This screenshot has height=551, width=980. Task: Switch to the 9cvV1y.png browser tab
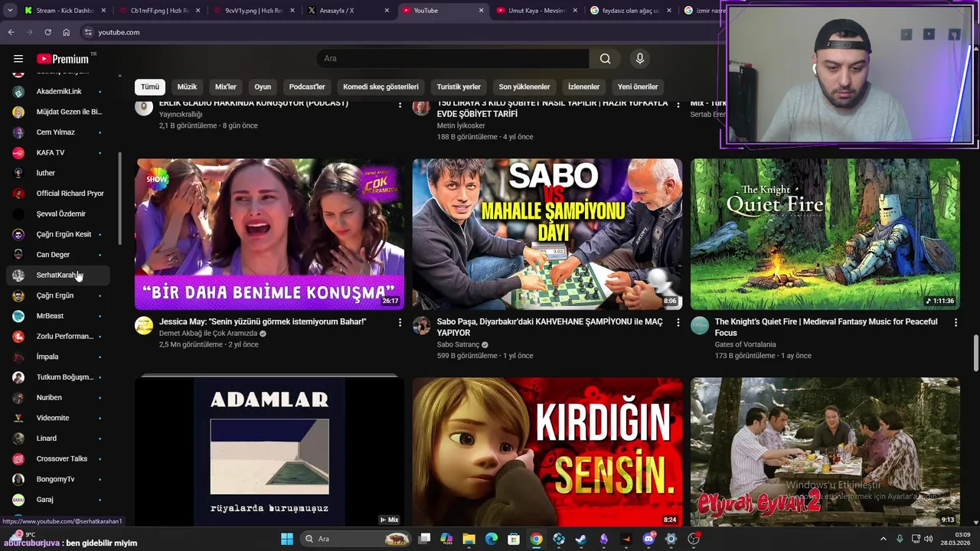pos(253,11)
